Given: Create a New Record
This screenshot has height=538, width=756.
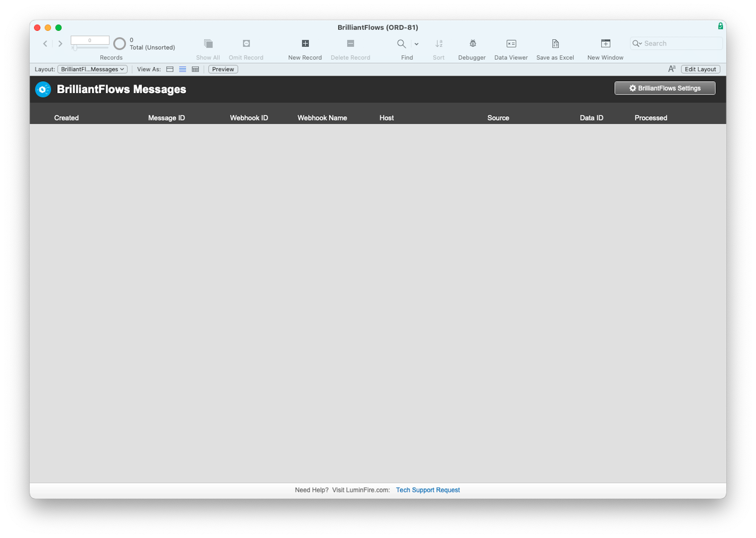Looking at the screenshot, I should (305, 44).
